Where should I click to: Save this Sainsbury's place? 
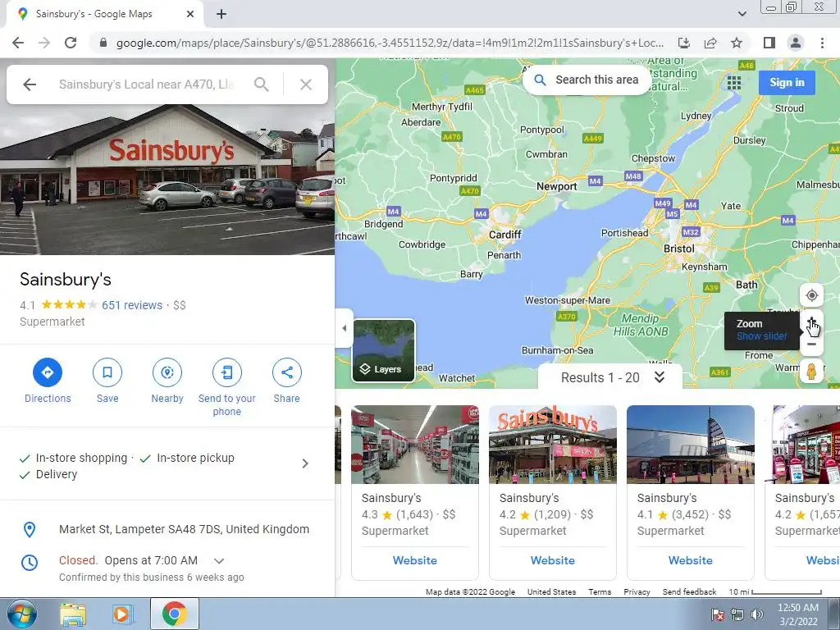click(x=107, y=372)
